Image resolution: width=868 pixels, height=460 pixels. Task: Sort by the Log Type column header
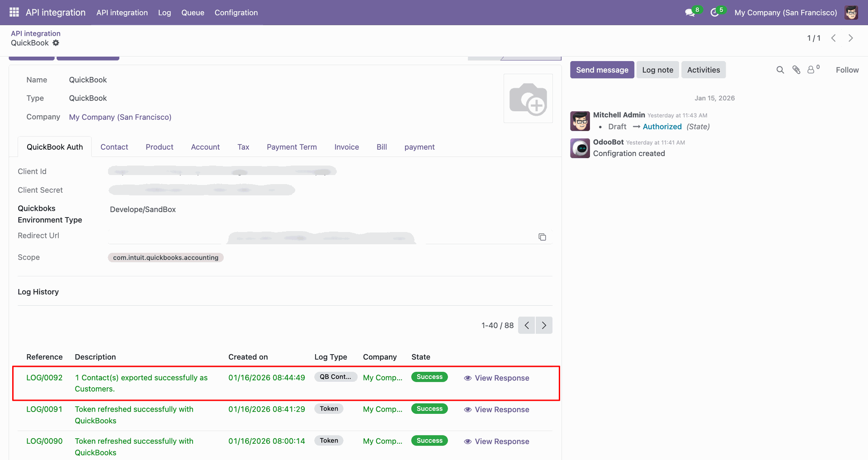(x=331, y=357)
